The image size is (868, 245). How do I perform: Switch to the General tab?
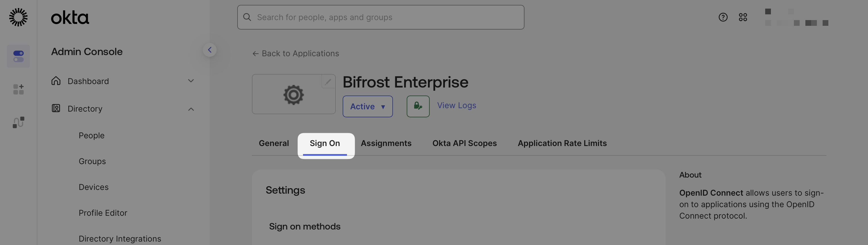(x=274, y=143)
